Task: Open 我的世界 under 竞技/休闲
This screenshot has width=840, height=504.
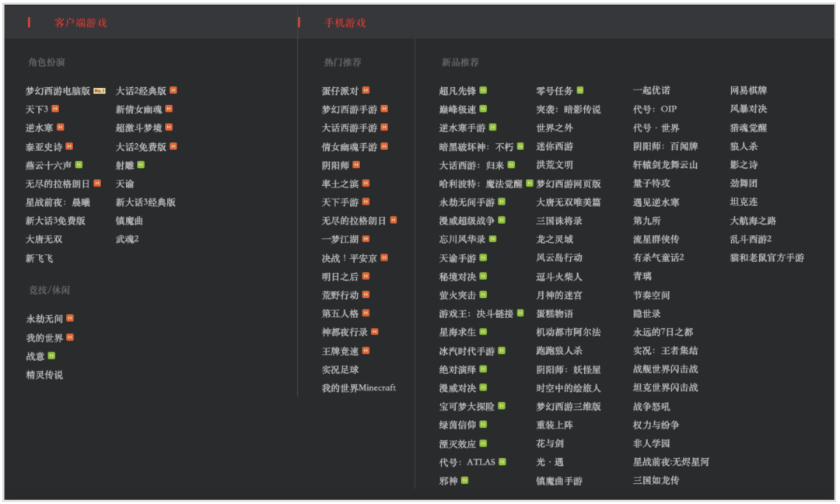Action: (x=44, y=338)
